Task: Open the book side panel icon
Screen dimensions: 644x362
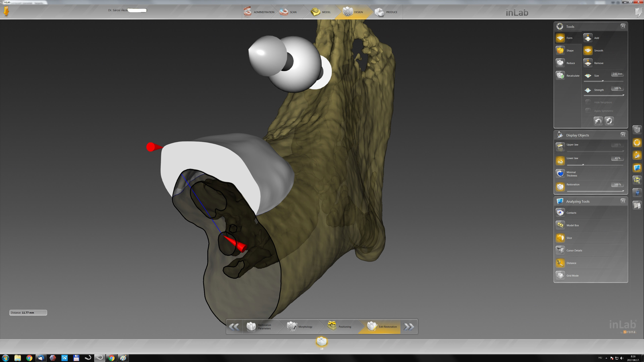Action: point(637,205)
